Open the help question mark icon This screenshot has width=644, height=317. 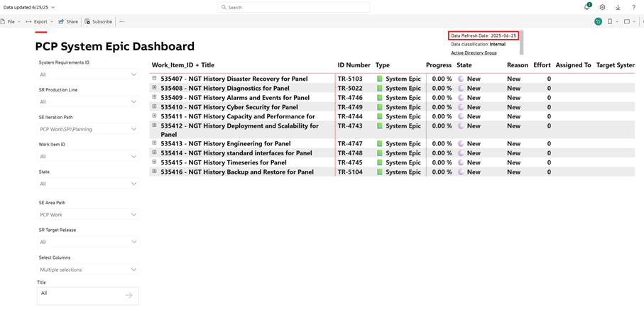point(633,7)
